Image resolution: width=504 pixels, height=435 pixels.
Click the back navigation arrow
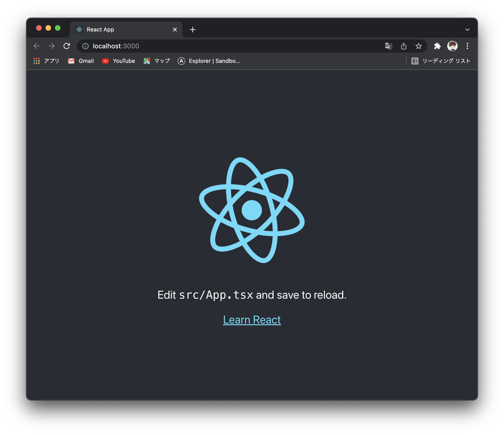pyautogui.click(x=37, y=46)
